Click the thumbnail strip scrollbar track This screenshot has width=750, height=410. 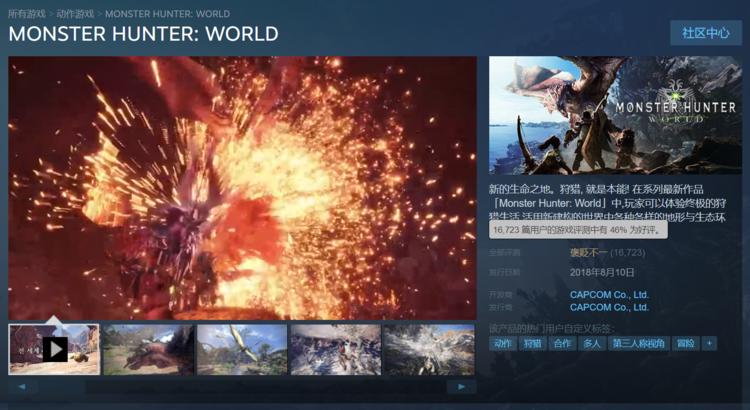242,387
